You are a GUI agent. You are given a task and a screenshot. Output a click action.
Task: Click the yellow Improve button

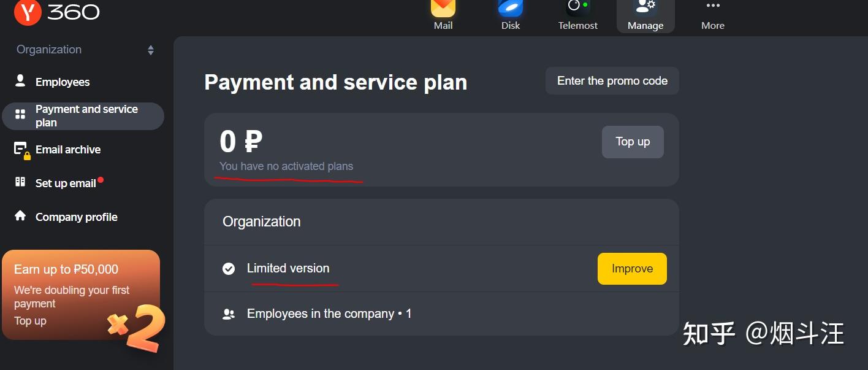tap(632, 269)
